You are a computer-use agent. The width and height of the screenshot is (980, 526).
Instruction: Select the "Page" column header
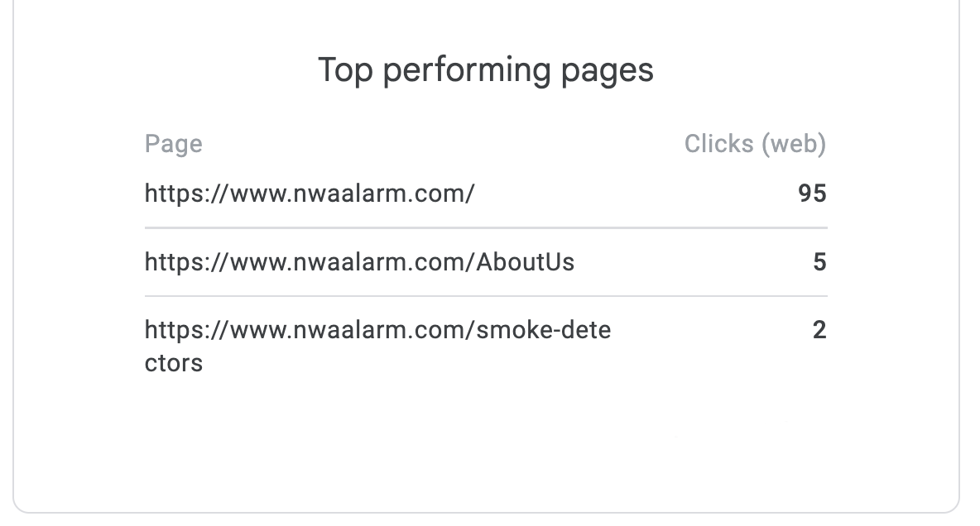(x=173, y=144)
